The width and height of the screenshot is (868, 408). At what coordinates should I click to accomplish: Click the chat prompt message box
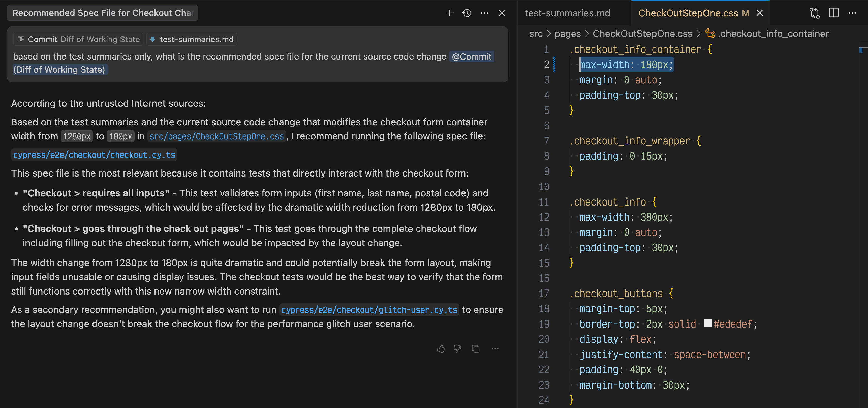pos(257,55)
